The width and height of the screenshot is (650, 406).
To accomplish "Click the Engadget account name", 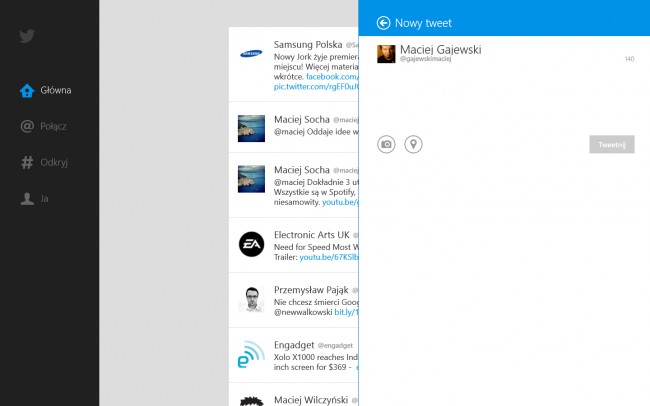I will pos(294,345).
